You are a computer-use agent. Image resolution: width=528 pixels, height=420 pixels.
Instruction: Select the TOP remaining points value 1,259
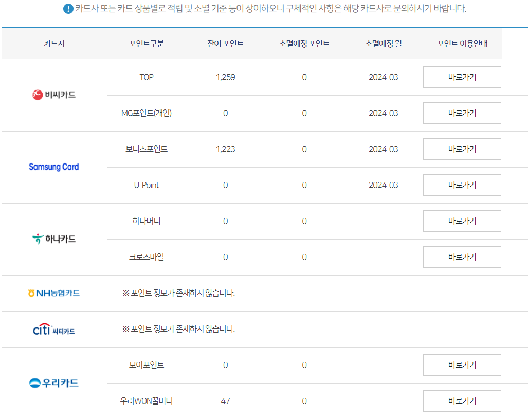click(225, 77)
